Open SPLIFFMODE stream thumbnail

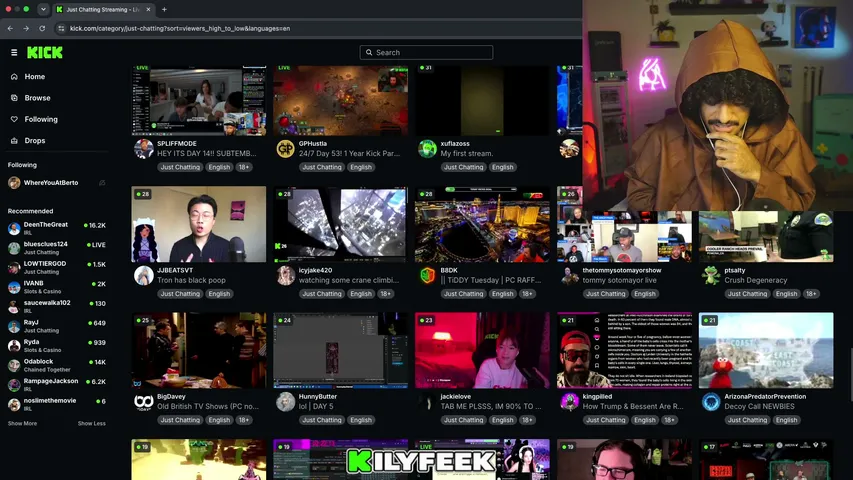199,100
